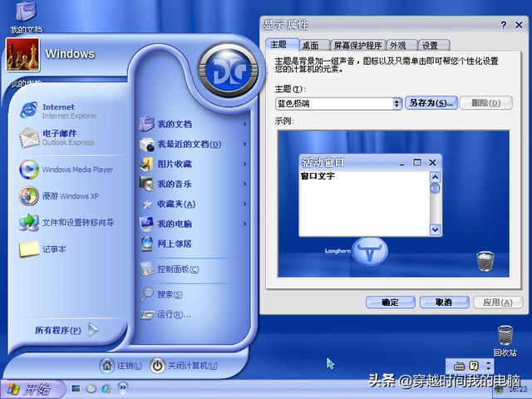Click the language bar keyboard icon
The width and height of the screenshot is (532, 399).
point(459,366)
